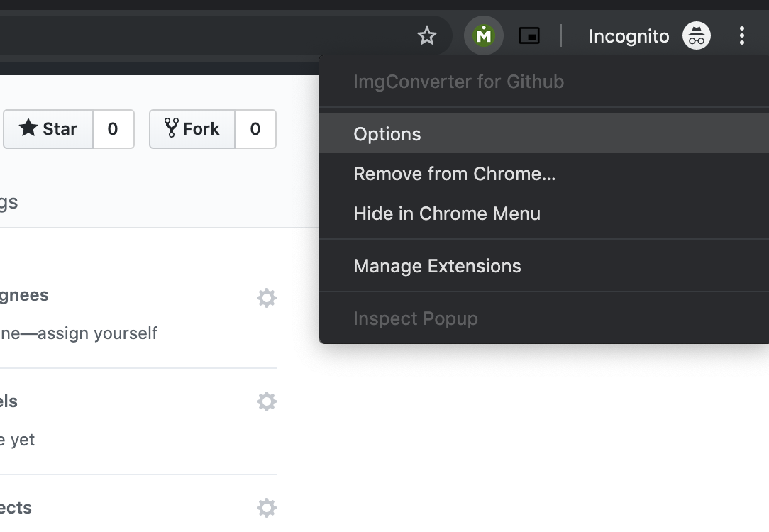769x532 pixels.
Task: View the stargazers count next to Star
Action: coord(113,129)
